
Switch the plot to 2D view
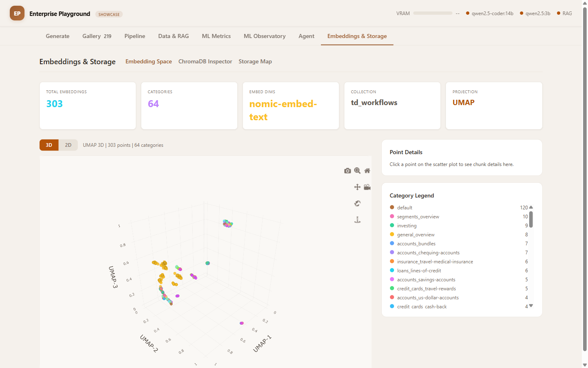[68, 145]
